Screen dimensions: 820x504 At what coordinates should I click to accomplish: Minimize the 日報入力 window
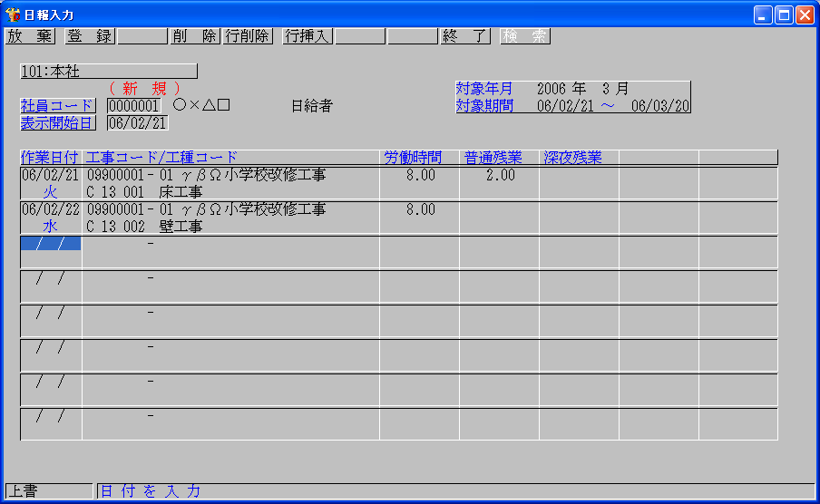[763, 15]
